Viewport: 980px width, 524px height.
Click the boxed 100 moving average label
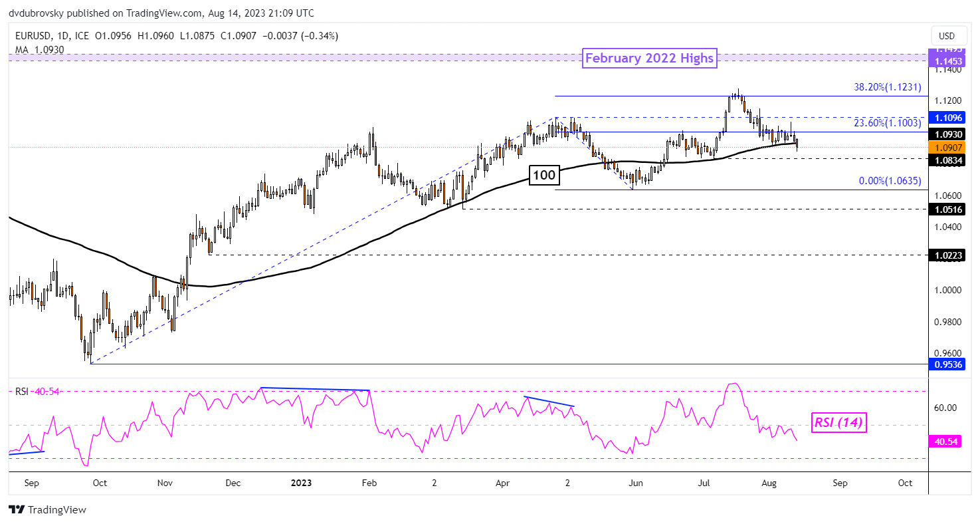pyautogui.click(x=543, y=176)
